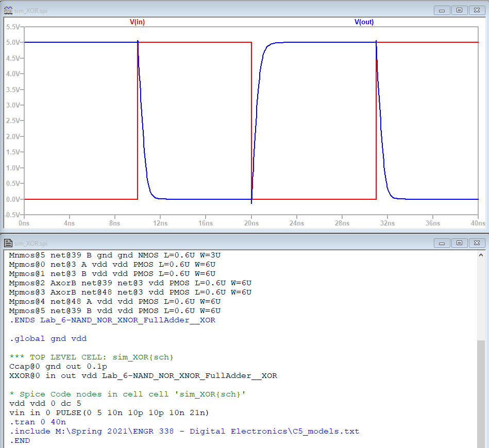Click the 40ns label on the time axis
This screenshot has height=448, width=489.
click(x=478, y=223)
